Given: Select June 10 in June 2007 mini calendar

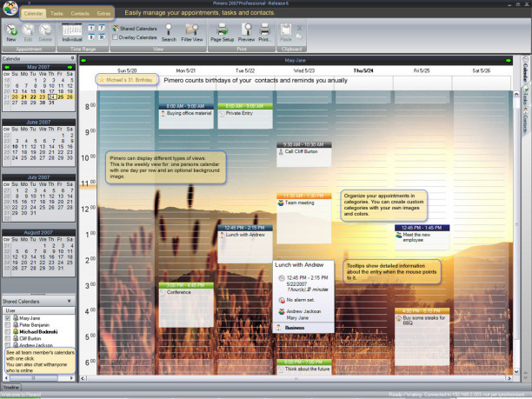Looking at the screenshot, I should pyautogui.click(x=15, y=147).
